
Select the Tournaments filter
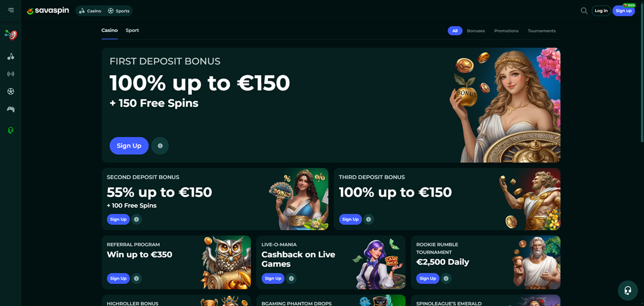coord(541,31)
